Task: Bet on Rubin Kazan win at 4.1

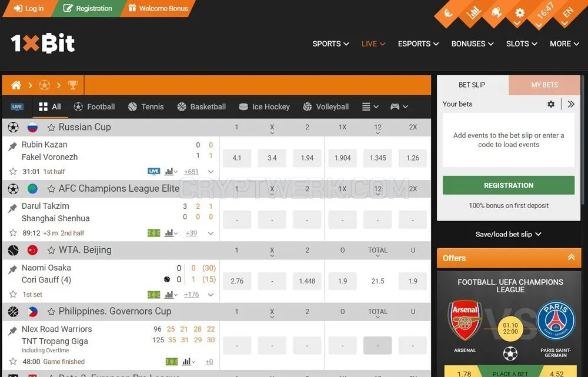Action: point(237,158)
